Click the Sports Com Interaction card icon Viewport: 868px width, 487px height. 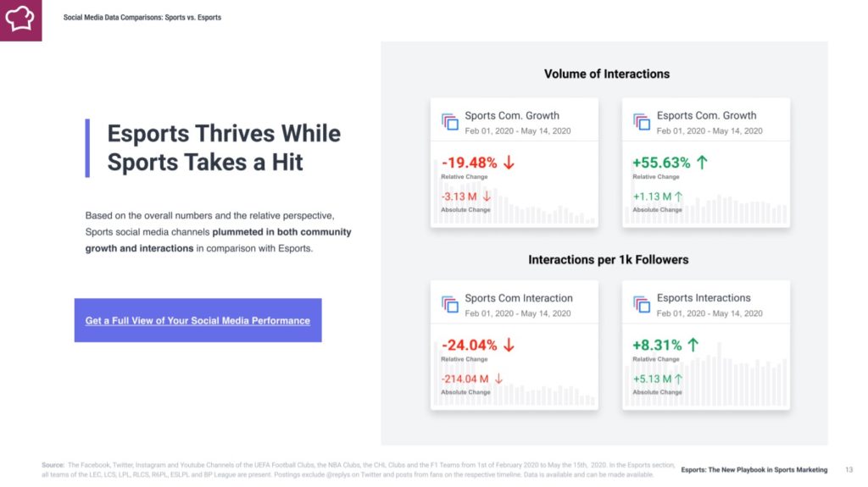click(x=449, y=304)
